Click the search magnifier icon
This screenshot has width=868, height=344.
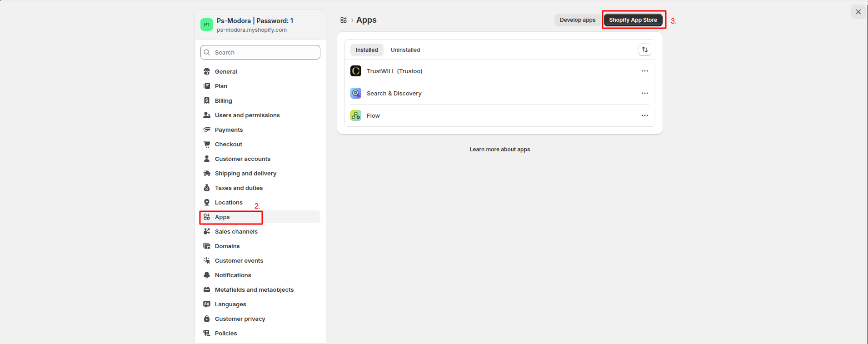pos(207,52)
